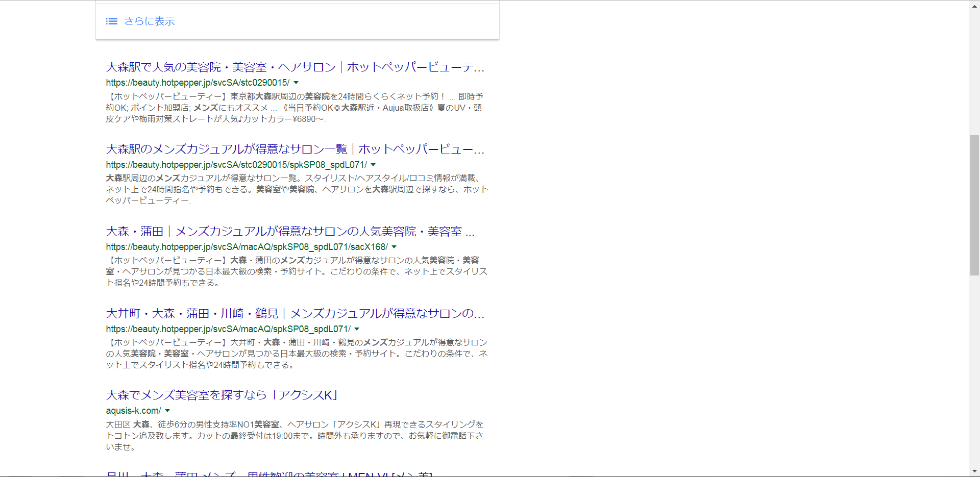Click snippet starting 【ホットペッパービューティー】大井町・大森
Viewport: 980px width, 477px height.
(297, 354)
